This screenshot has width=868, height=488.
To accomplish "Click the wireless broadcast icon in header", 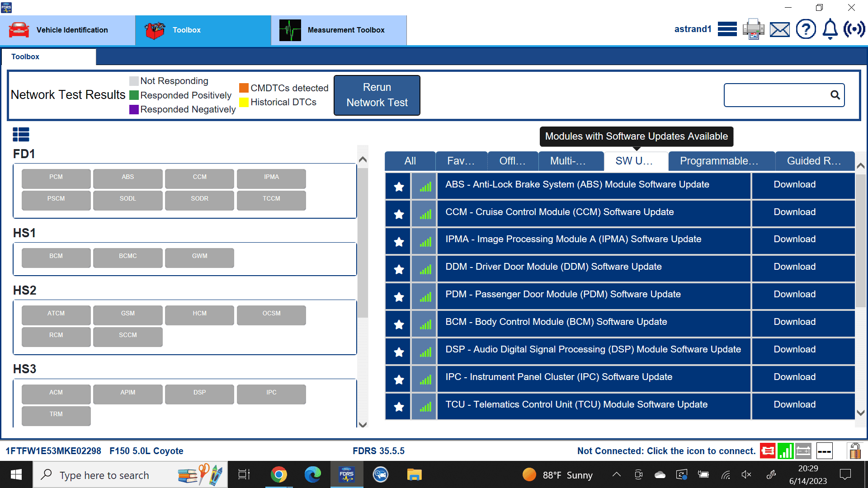I will click(x=854, y=29).
